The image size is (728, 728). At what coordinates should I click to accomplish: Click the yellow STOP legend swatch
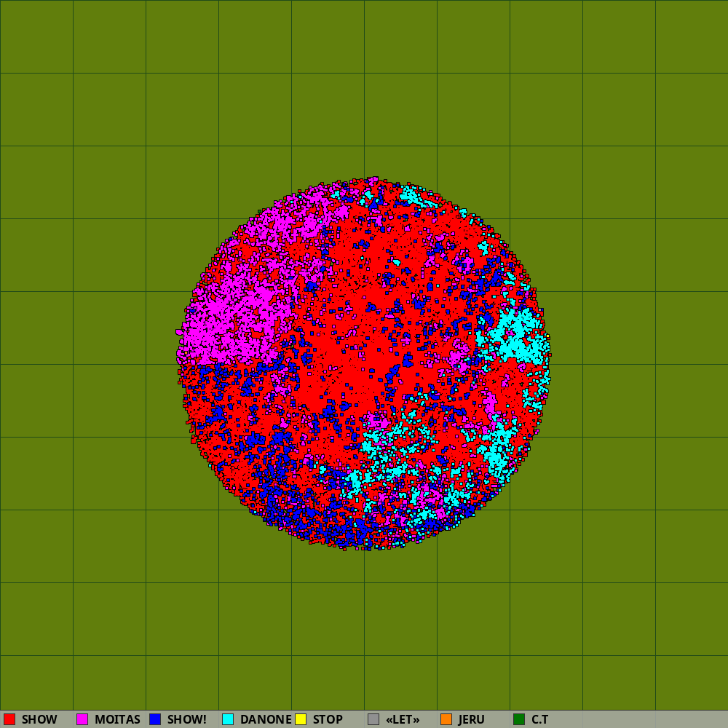[301, 719]
